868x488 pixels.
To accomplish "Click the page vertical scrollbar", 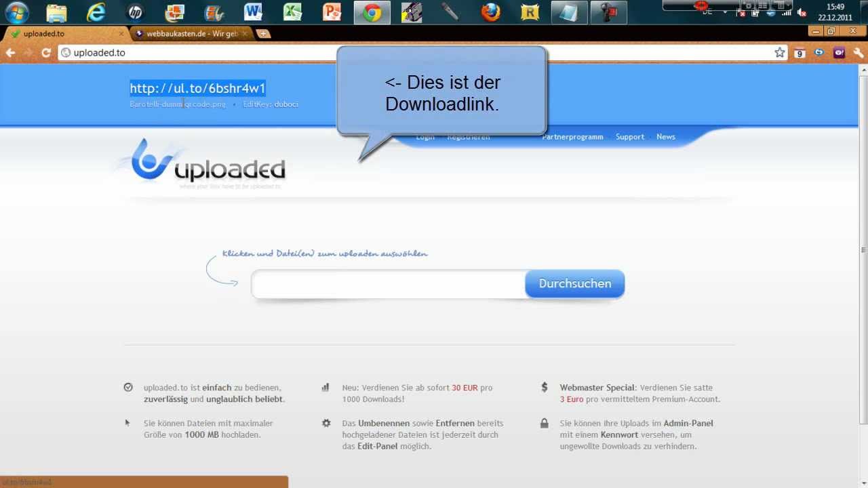I will pos(863,251).
